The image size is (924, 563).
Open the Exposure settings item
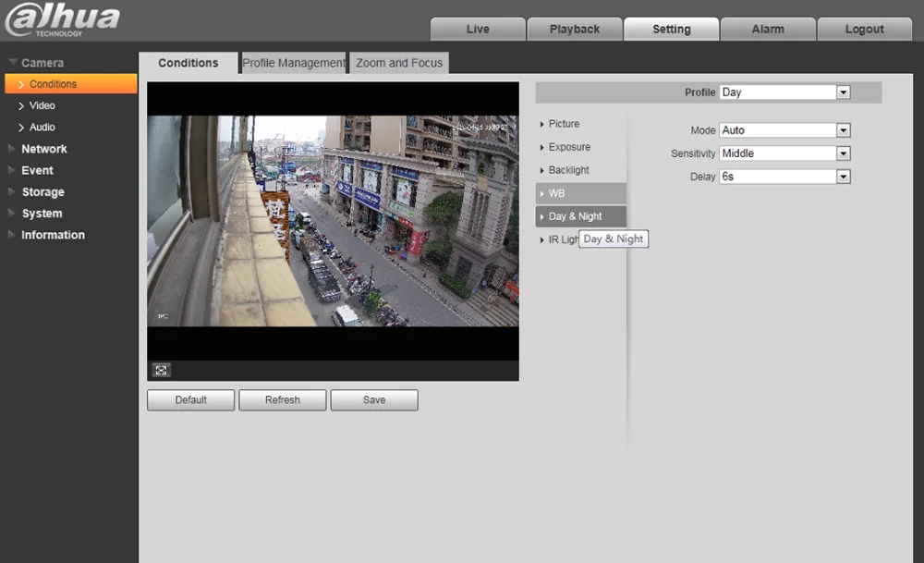click(569, 147)
